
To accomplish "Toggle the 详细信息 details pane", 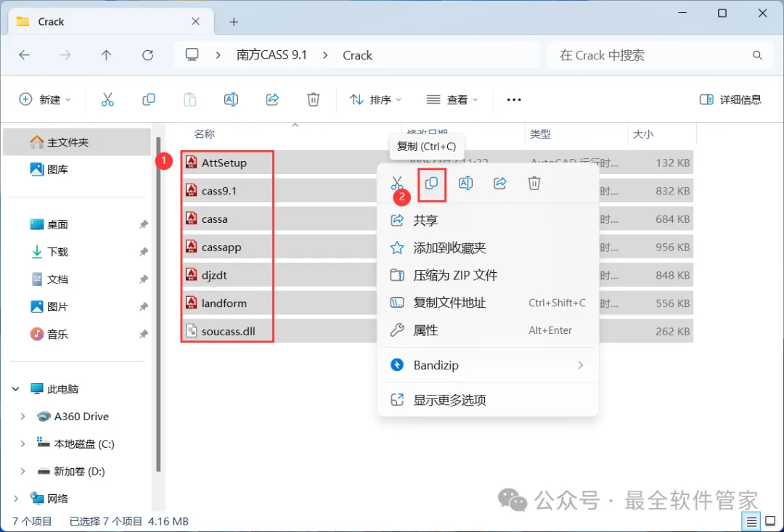I will coord(730,99).
